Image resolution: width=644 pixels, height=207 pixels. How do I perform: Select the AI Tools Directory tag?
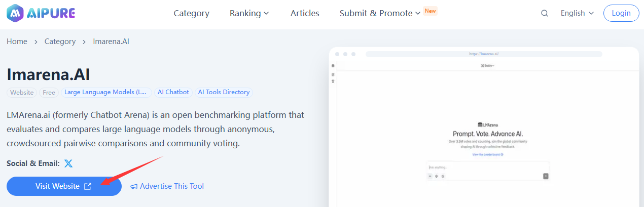coord(224,92)
